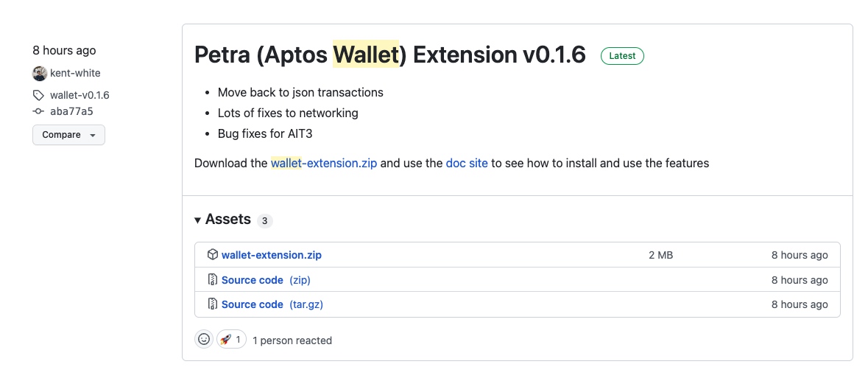Click the '1 person reacted' text
The image size is (868, 381).
click(292, 340)
